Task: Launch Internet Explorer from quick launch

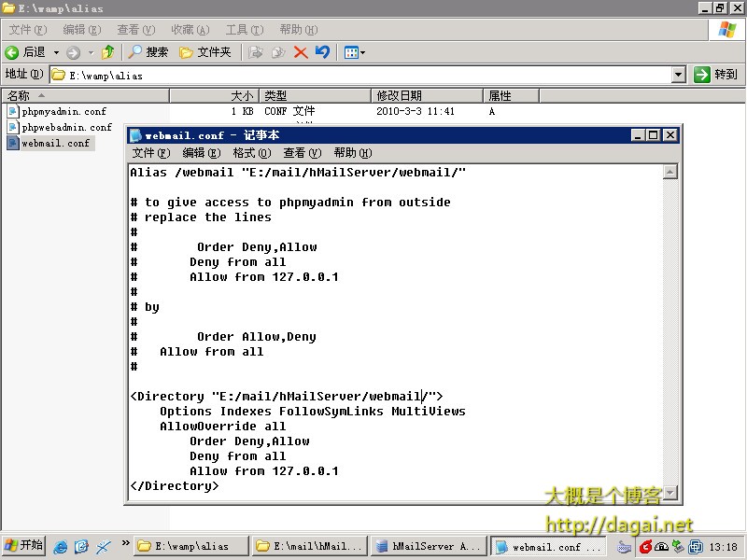Action: (x=61, y=547)
